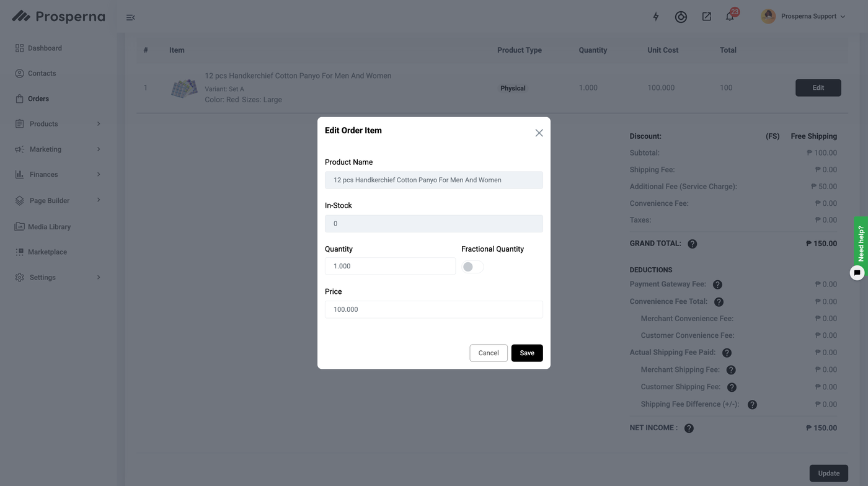Click the Payment Gateway Fee help icon

(x=717, y=285)
